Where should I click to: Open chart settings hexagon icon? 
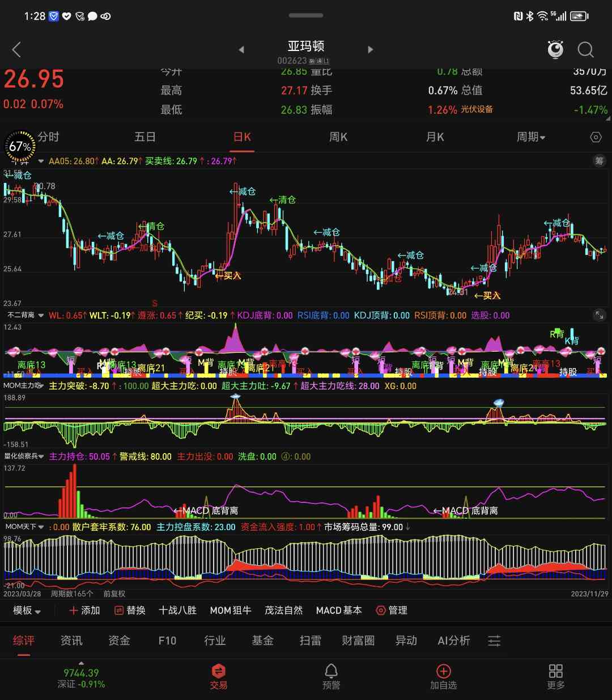pos(596,137)
